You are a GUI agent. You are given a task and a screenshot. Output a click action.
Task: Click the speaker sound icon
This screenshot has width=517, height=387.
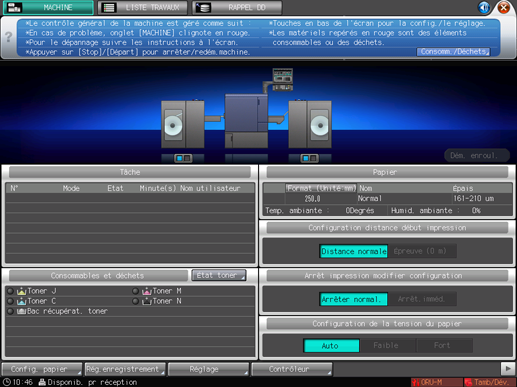484,7
